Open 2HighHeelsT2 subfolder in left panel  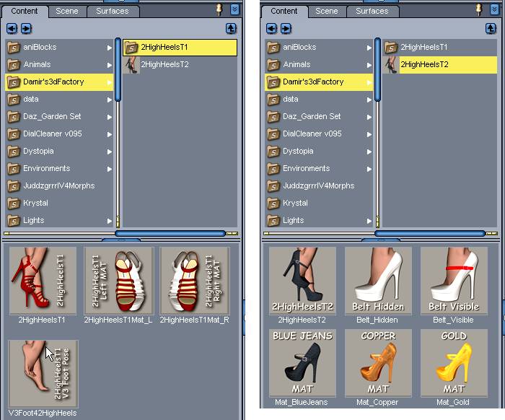pyautogui.click(x=180, y=65)
